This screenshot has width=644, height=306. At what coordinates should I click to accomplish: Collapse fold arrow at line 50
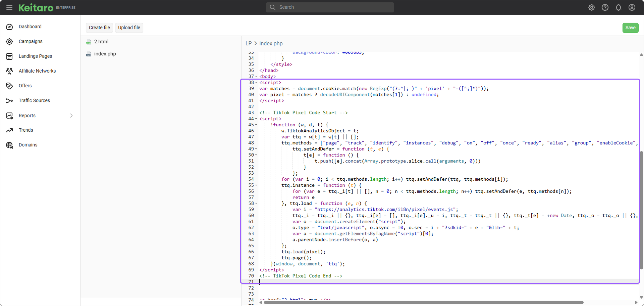(x=256, y=155)
